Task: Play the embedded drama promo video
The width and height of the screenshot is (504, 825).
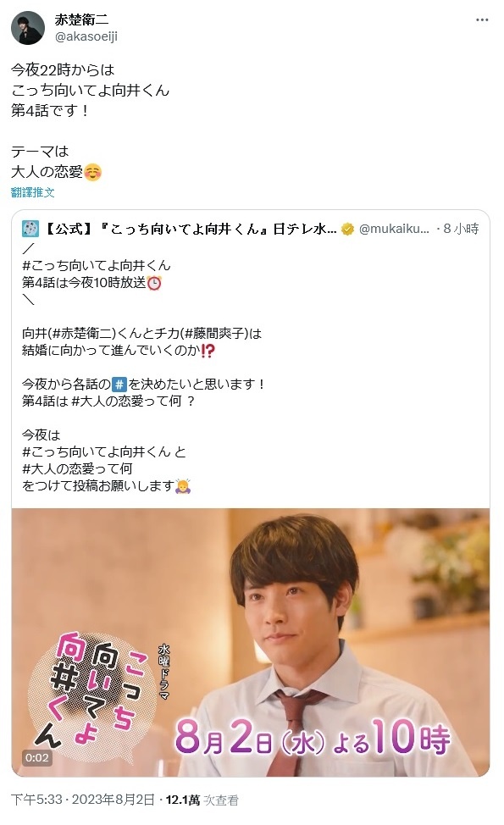Action: (x=251, y=642)
